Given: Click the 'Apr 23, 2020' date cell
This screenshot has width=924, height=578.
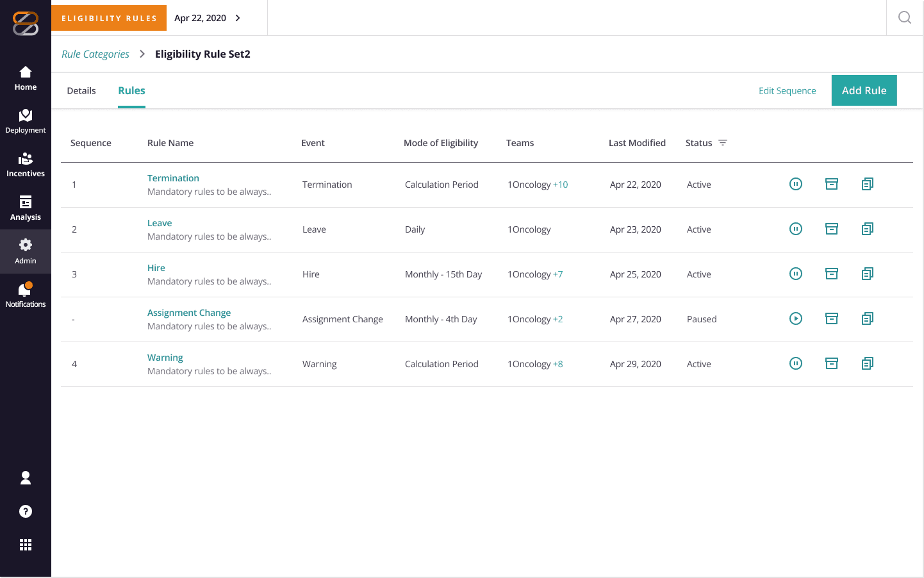Looking at the screenshot, I should click(636, 229).
